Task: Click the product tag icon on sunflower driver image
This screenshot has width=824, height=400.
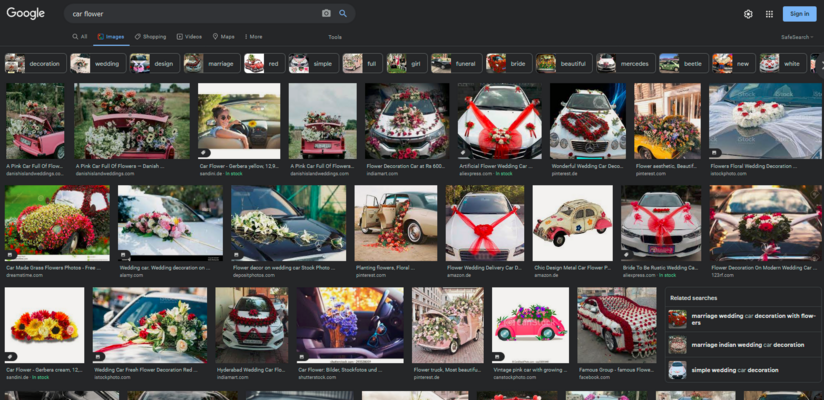Action: 204,153
